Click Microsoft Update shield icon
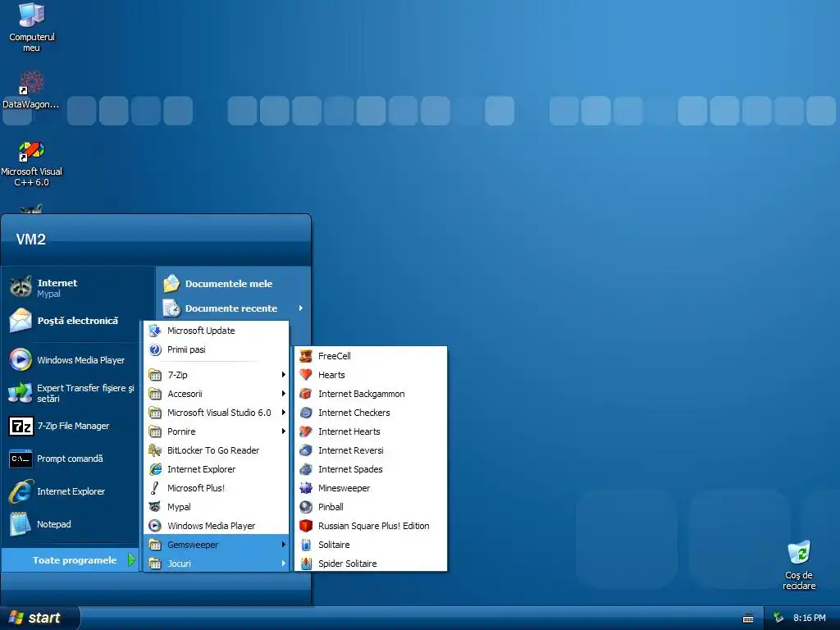This screenshot has width=840, height=630. point(155,331)
